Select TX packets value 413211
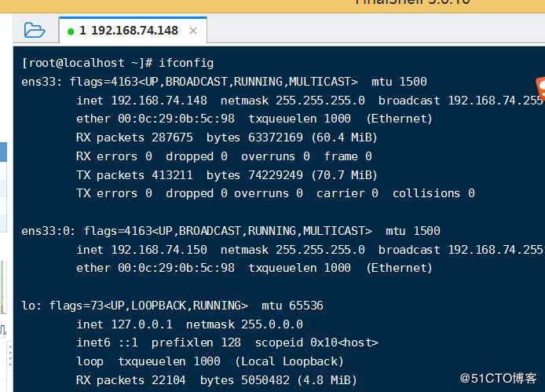The height and width of the screenshot is (392, 545). (x=172, y=175)
